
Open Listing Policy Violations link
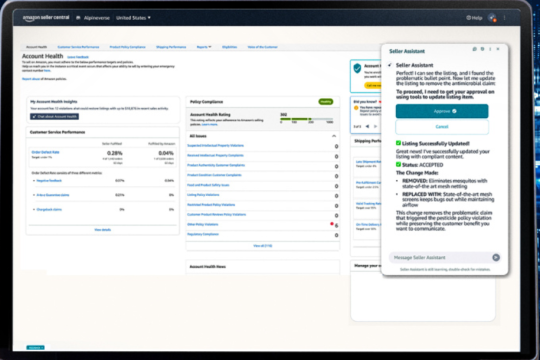[203, 195]
